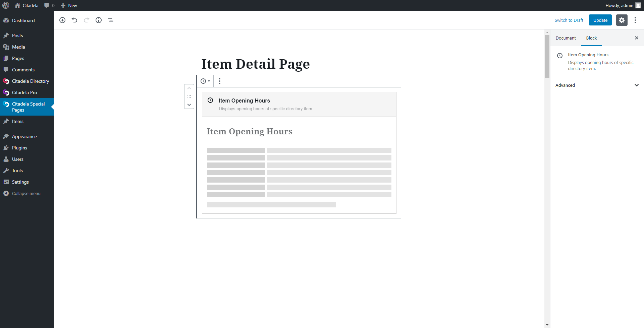Screen dimensions: 644x328
Task: Click the block drag handle
Action: [x=189, y=96]
